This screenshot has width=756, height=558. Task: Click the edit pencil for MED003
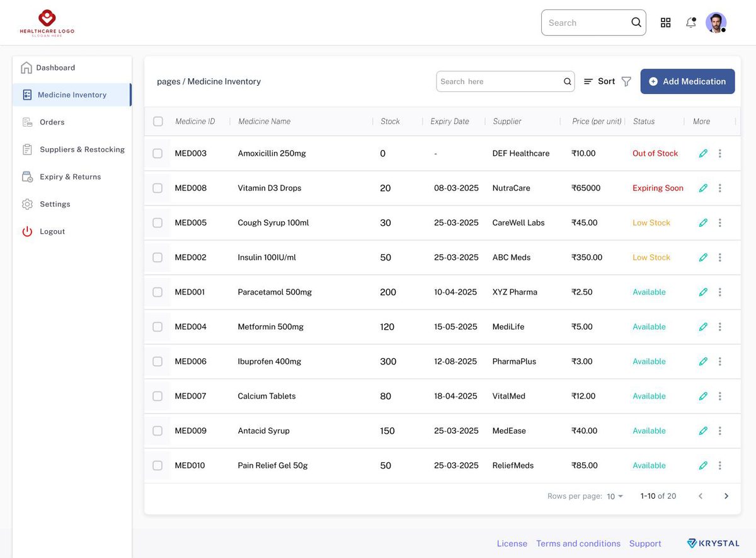703,153
